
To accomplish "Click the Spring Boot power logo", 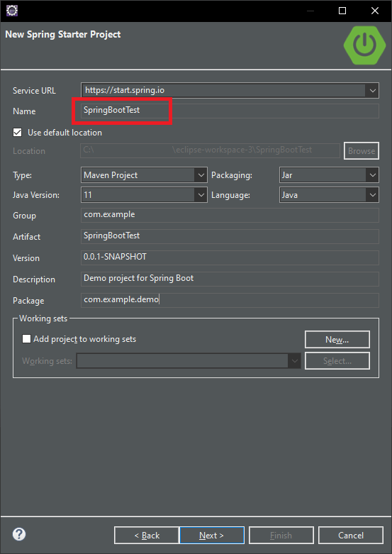I will (x=364, y=45).
